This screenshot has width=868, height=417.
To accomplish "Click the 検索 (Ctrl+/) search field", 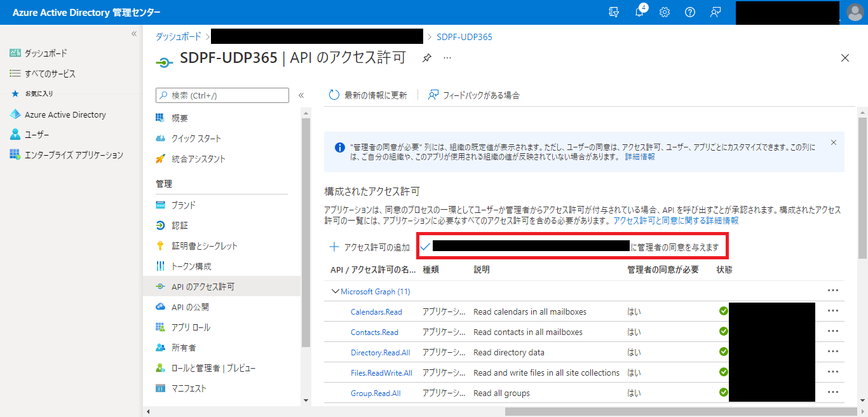I will click(222, 95).
